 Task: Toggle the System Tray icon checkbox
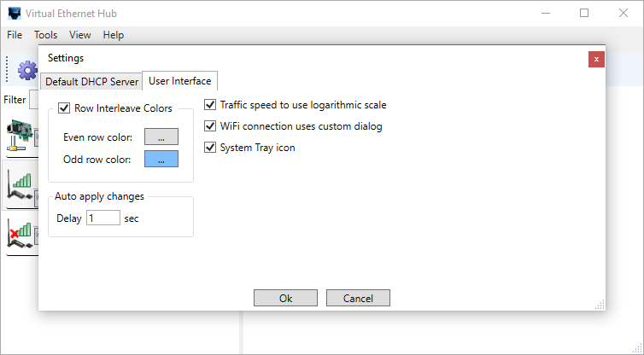210,148
